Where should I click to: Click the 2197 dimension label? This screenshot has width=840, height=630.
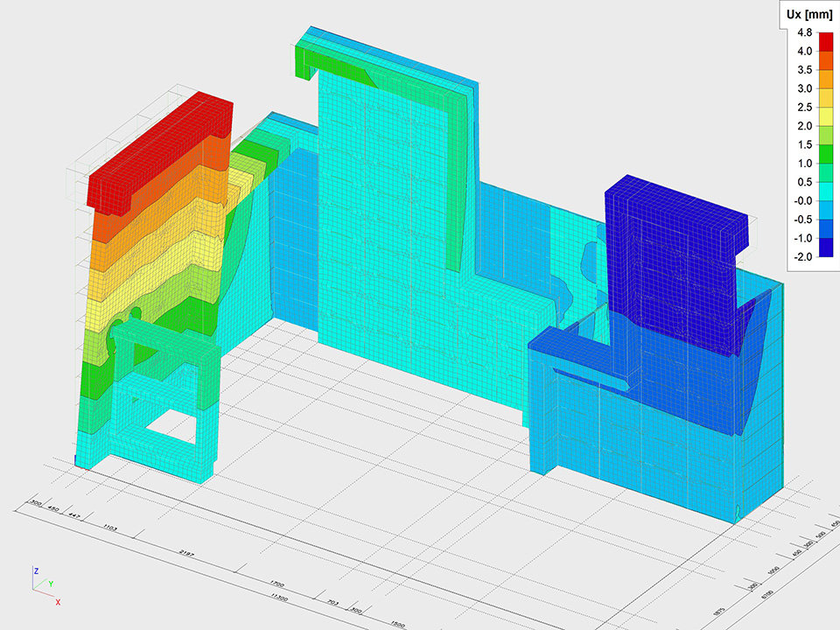[x=186, y=555]
